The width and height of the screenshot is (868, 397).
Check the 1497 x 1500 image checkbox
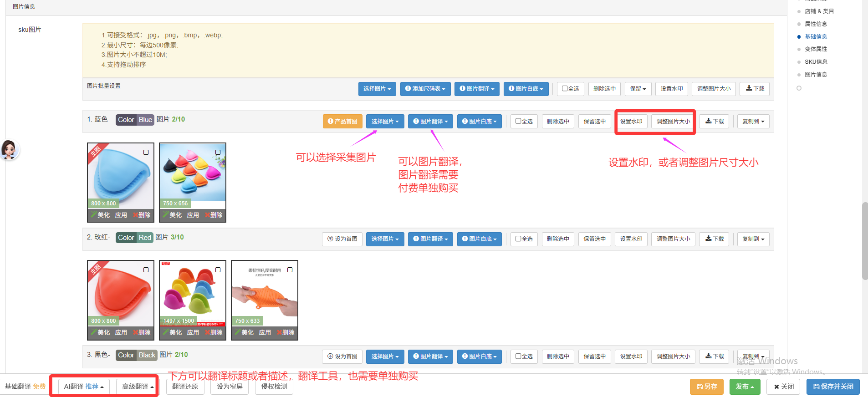pos(218,270)
